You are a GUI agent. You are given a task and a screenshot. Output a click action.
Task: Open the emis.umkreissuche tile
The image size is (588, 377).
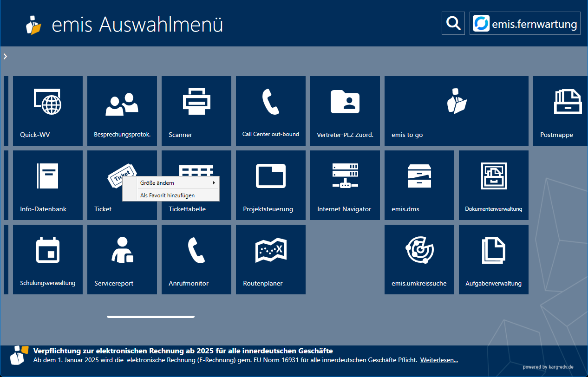tap(419, 260)
